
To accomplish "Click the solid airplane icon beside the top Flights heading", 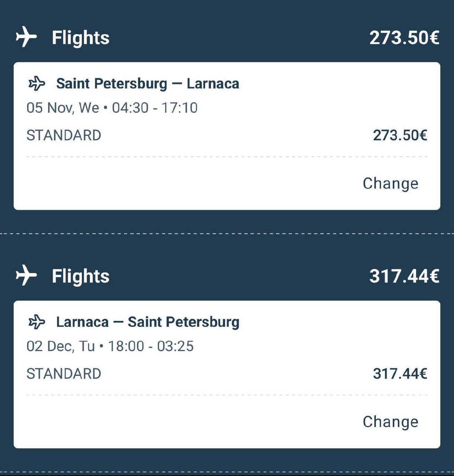I will click(26, 37).
